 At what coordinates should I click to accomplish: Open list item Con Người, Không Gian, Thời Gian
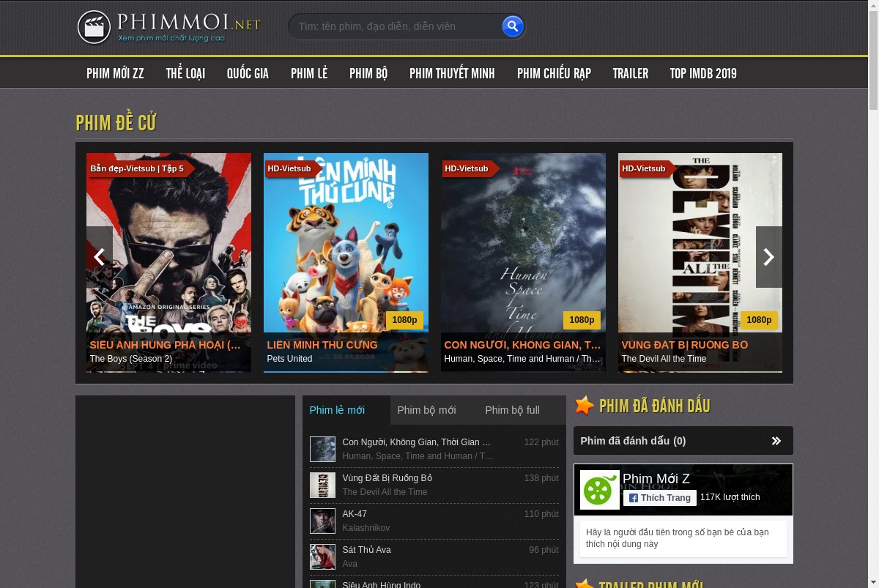coord(434,450)
